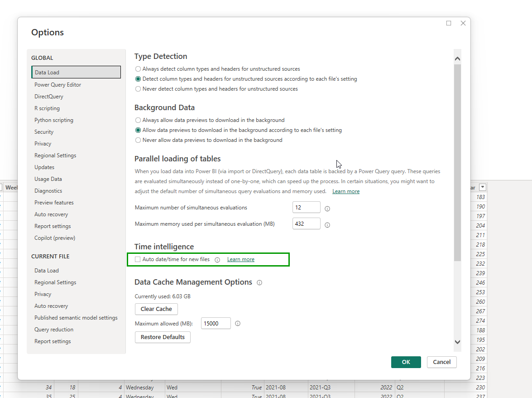532x398 pixels.
Task: Open Published semantic model settings
Action: coord(76,318)
